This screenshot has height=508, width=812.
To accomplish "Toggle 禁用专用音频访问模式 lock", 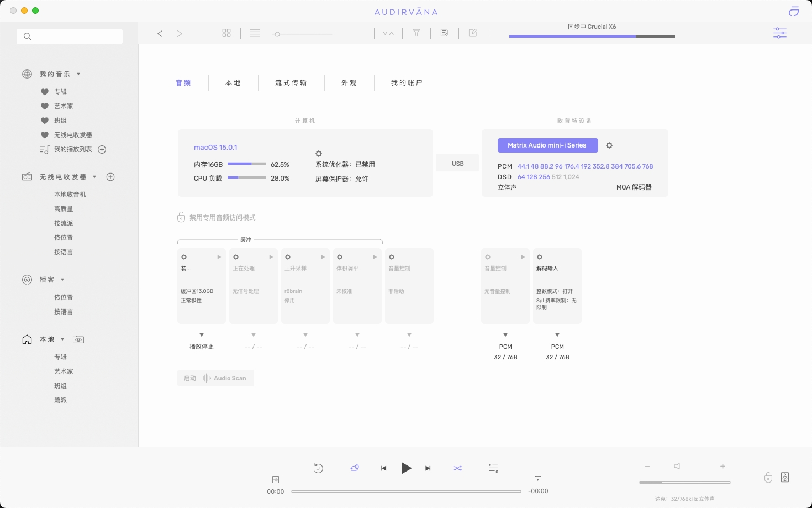I will (181, 217).
